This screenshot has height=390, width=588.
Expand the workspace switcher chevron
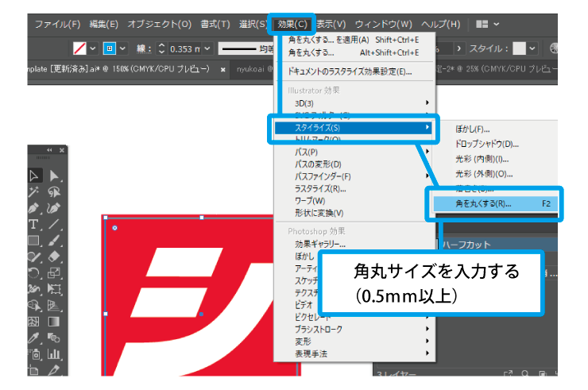click(497, 25)
